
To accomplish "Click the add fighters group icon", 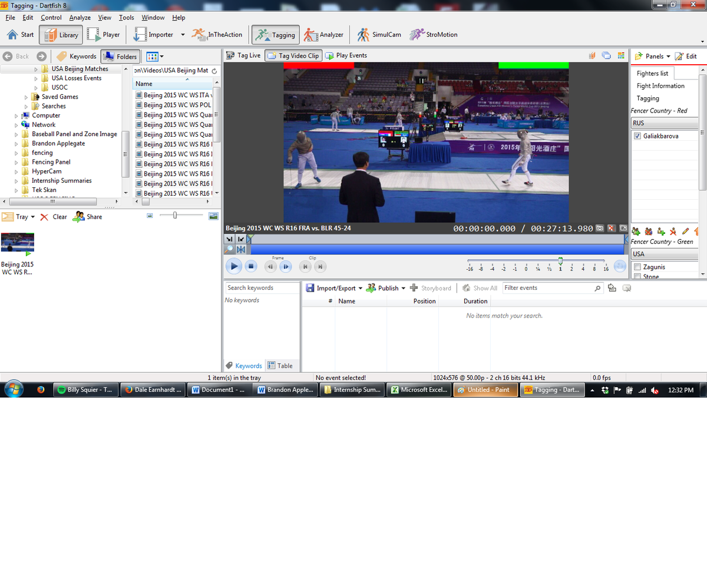I will [636, 232].
